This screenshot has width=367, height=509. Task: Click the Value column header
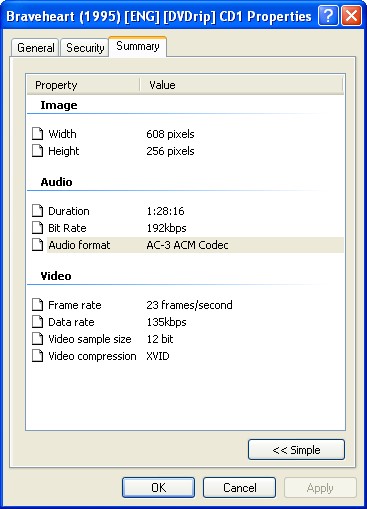point(241,85)
